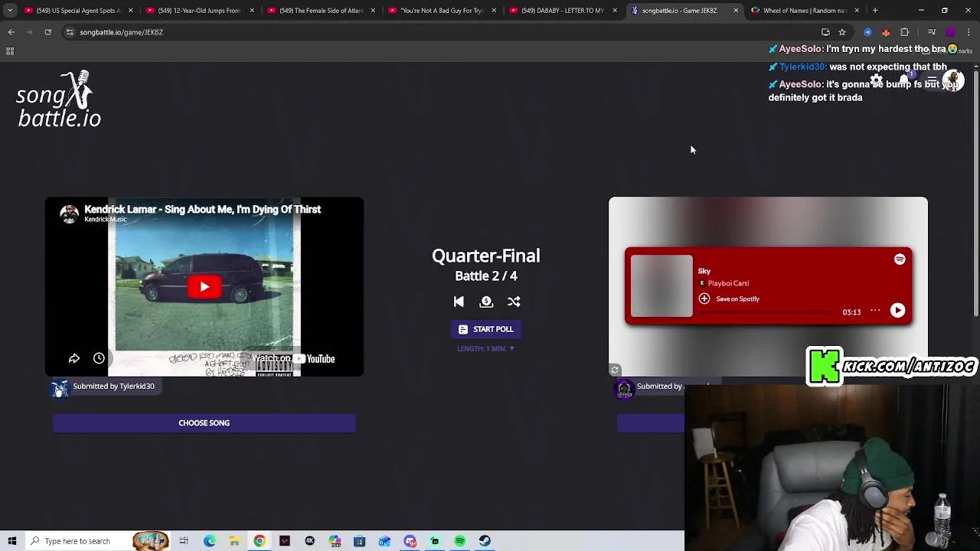Close the songbattle.io Game JEKBZ tab

coord(736,11)
